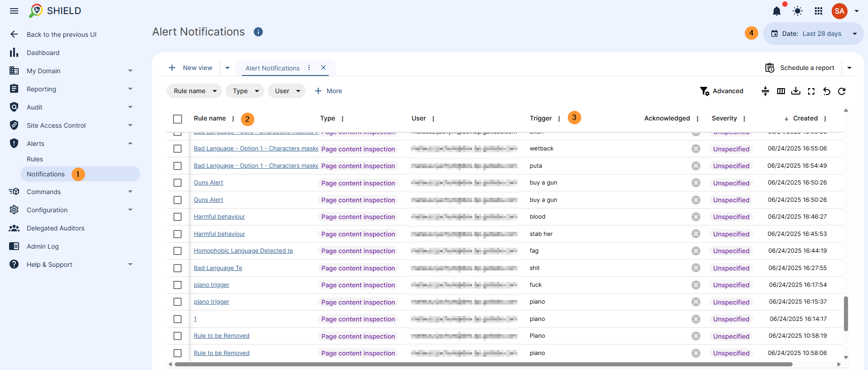Check the row for rule named 1
This screenshot has width=868, height=370.
tap(178, 319)
